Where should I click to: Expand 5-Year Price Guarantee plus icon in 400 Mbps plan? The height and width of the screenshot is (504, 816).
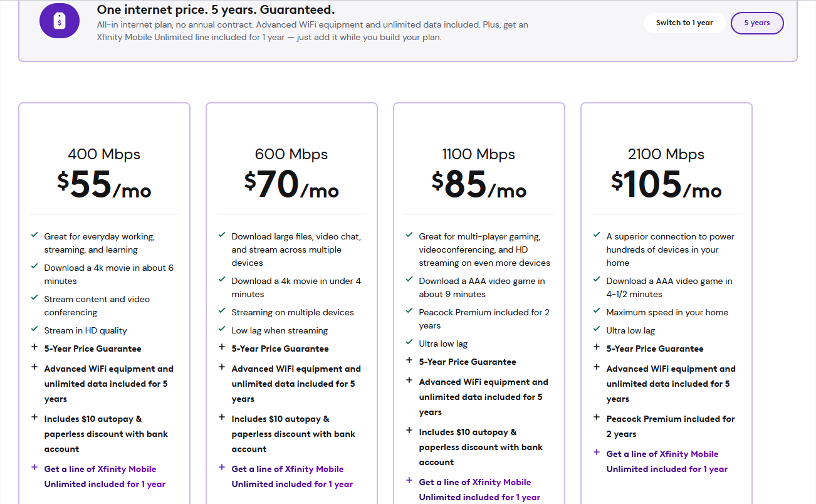point(34,347)
